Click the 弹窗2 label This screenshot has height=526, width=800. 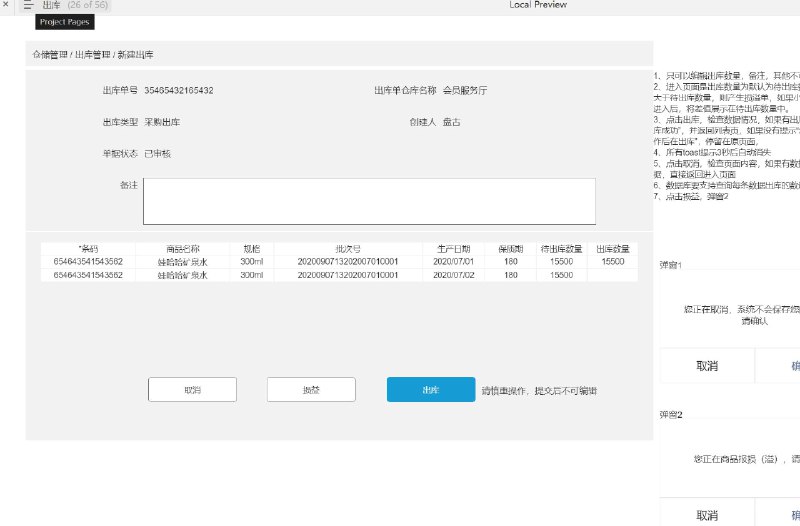pos(670,414)
